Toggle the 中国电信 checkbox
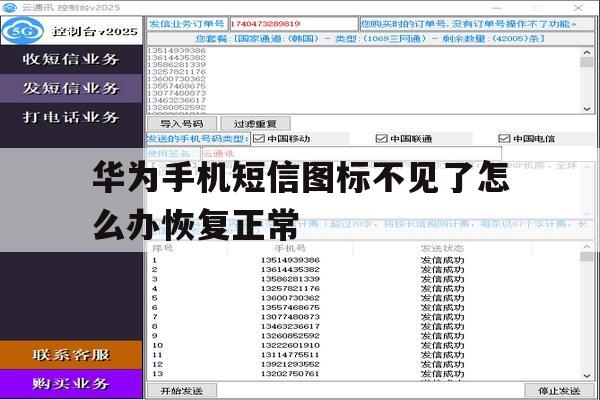 504,139
